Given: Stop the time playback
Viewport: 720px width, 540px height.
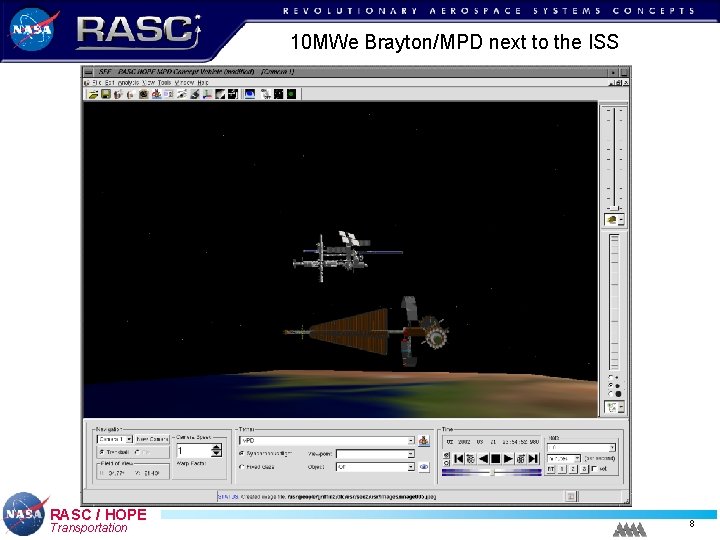Looking at the screenshot, I should pos(495,459).
